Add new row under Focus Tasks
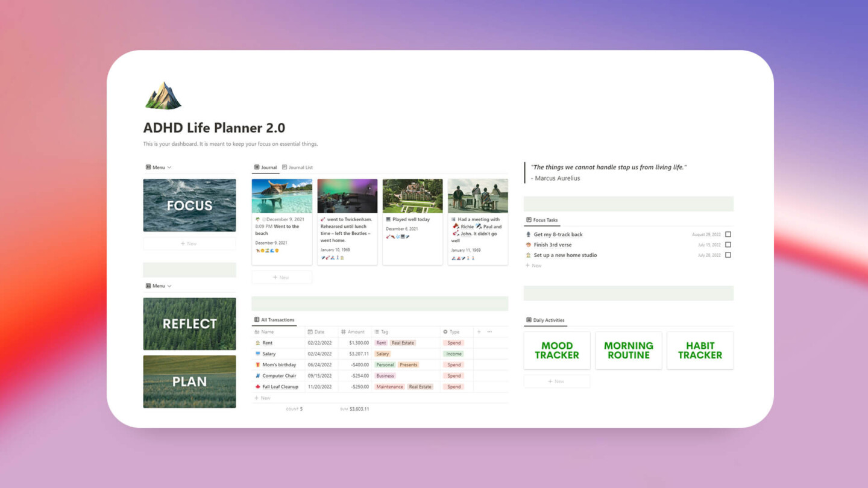This screenshot has width=868, height=488. (533, 266)
